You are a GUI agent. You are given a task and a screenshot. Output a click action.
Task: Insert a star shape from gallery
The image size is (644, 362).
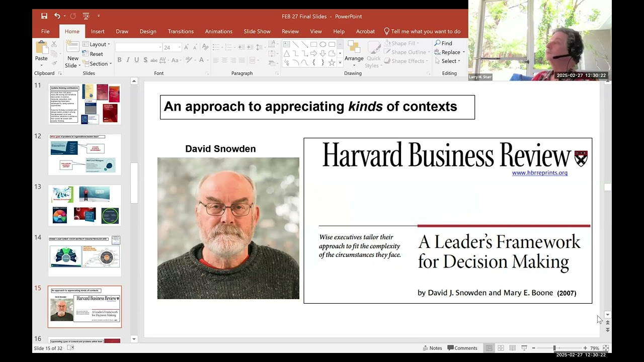[x=332, y=63]
